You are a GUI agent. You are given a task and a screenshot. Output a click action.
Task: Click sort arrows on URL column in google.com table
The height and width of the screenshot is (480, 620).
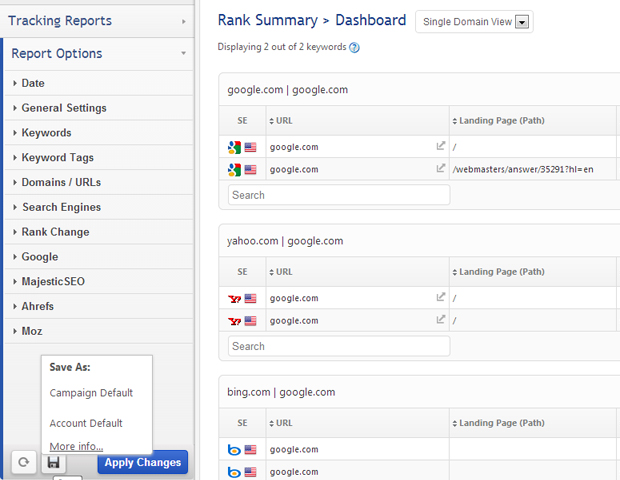coord(272,120)
